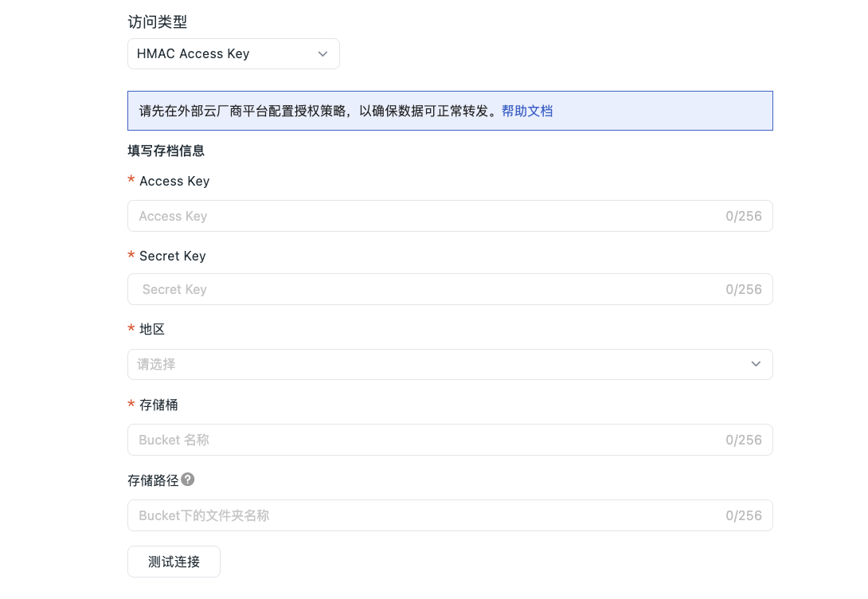The image size is (868, 599).
Task: Click the 0/256 counter in Secret Key field
Action: (744, 289)
